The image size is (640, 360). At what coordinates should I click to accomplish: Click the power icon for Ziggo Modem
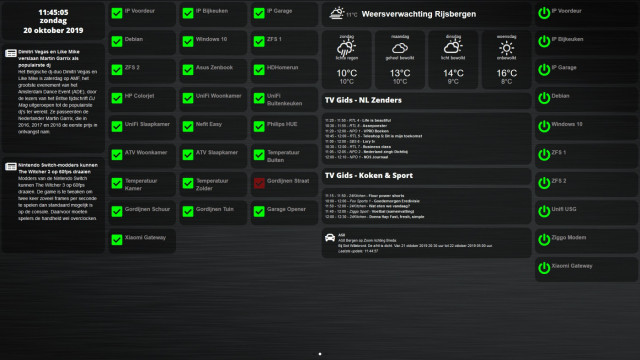pos(544,240)
